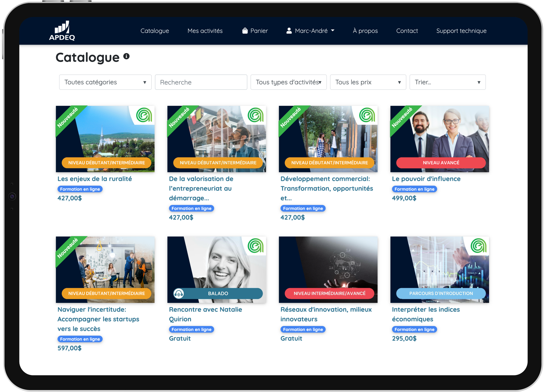545x392 pixels.
Task: Click into the Recherche search field
Action: [x=201, y=82]
